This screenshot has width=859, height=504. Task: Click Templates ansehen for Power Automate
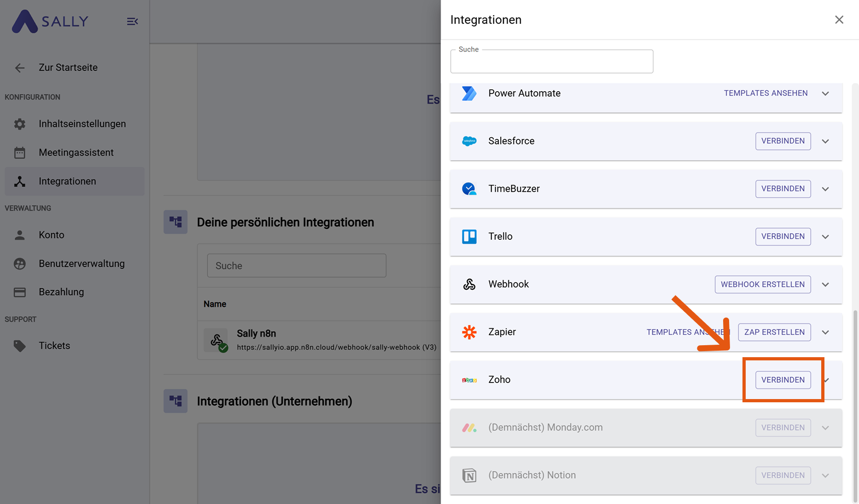coord(766,93)
